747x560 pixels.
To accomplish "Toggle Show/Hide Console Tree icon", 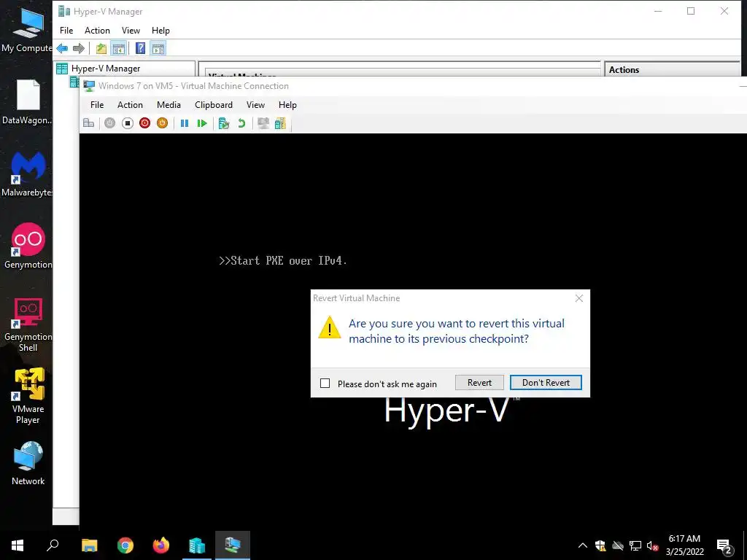I will tap(118, 48).
